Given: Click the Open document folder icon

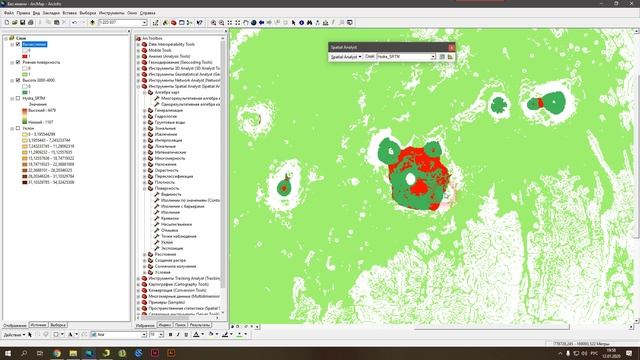Looking at the screenshot, I should point(15,22).
